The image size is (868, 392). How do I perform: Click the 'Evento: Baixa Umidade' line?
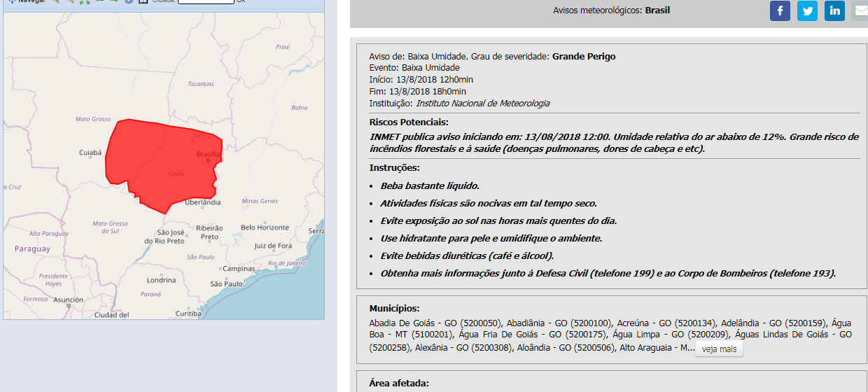(x=414, y=68)
